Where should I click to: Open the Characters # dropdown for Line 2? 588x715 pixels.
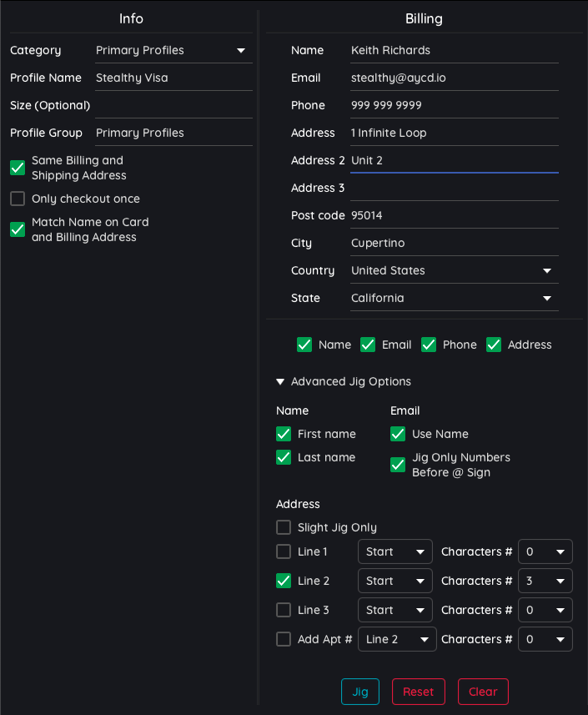[x=545, y=581]
